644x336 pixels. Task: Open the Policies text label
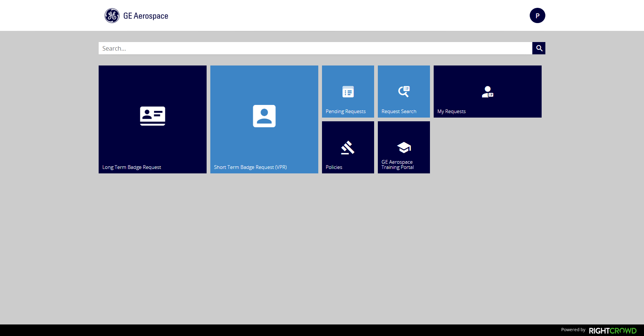(x=334, y=167)
